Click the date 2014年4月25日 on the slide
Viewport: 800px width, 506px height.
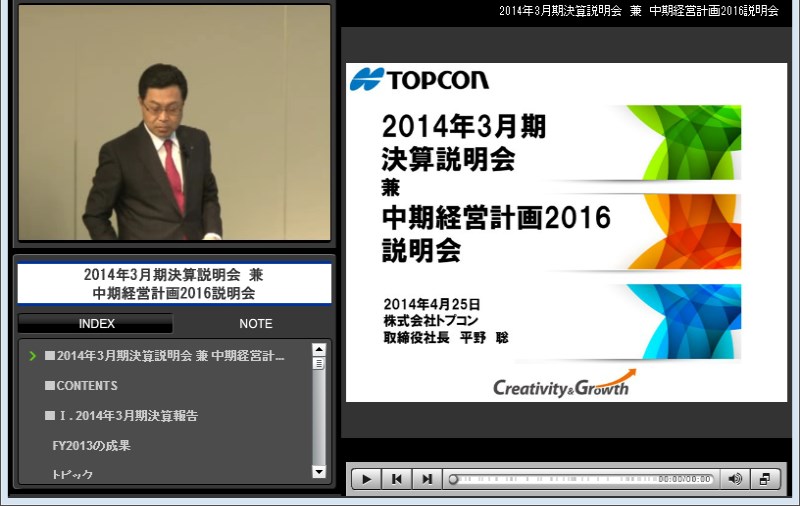point(432,304)
